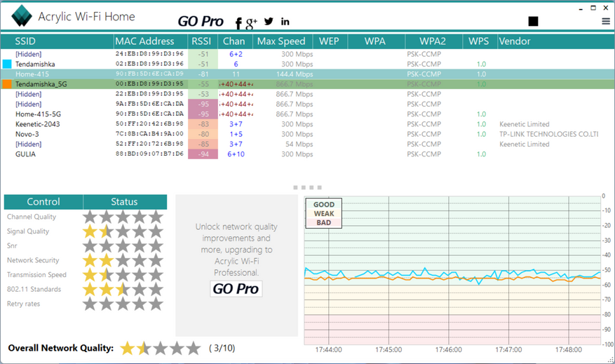This screenshot has width=615, height=364.
Task: Open the Twitter bird icon
Action: point(269,21)
